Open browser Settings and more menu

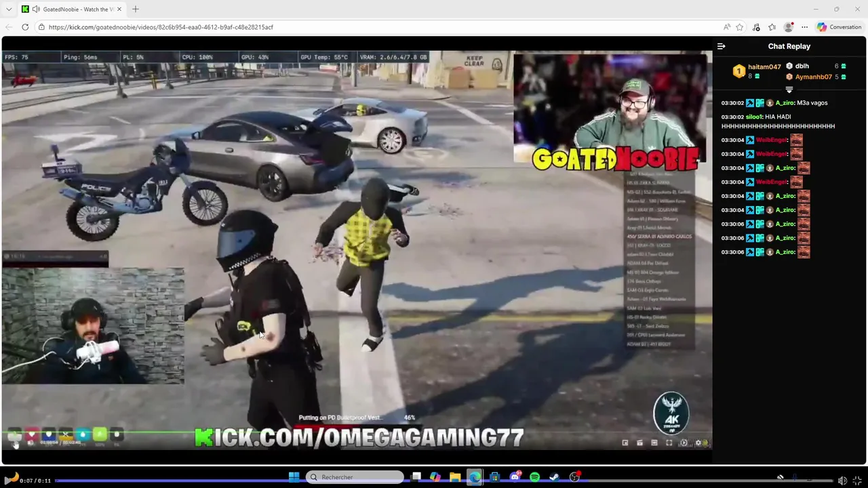(x=804, y=27)
